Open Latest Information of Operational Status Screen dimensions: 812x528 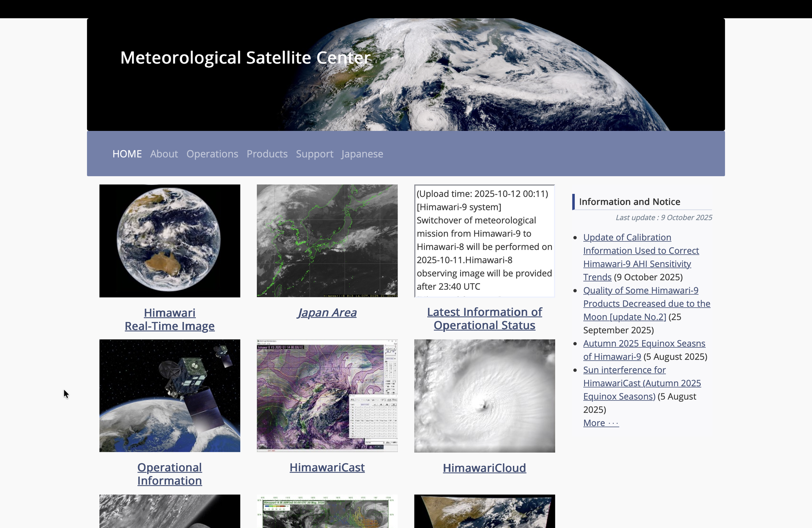click(x=484, y=318)
